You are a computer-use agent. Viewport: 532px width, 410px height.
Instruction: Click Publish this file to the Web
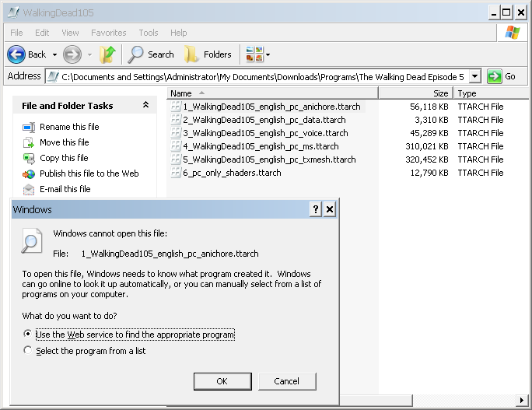[x=89, y=173]
